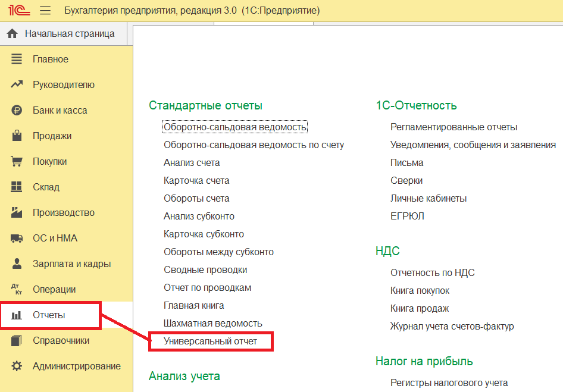Open the Универсальный отчет link

(210, 341)
